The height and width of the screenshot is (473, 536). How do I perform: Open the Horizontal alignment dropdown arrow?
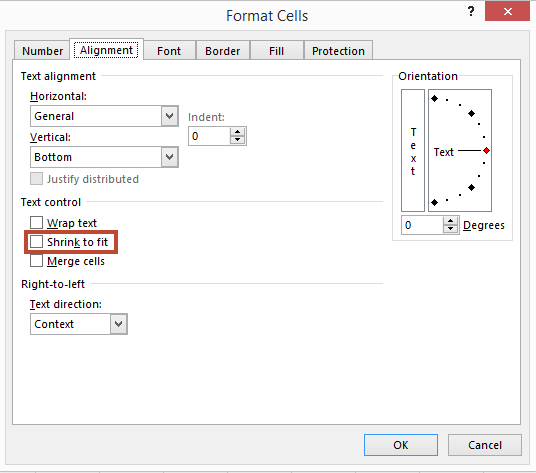[x=170, y=116]
